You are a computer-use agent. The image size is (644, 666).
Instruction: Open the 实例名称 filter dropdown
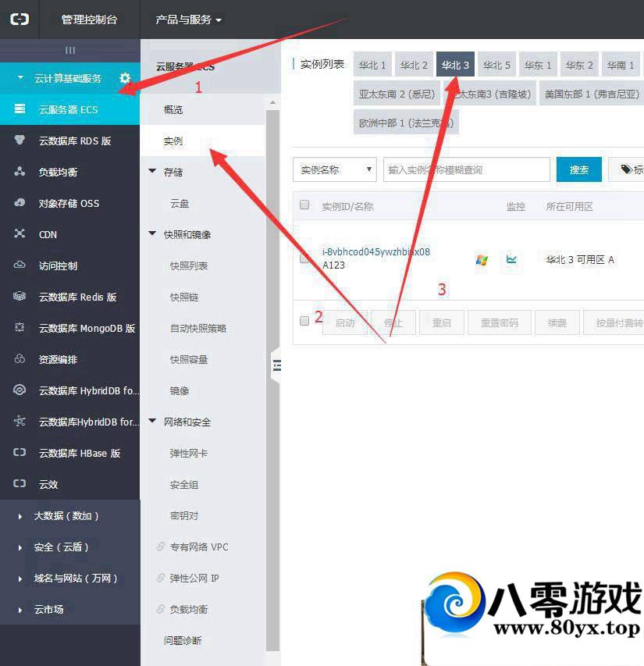point(335,170)
